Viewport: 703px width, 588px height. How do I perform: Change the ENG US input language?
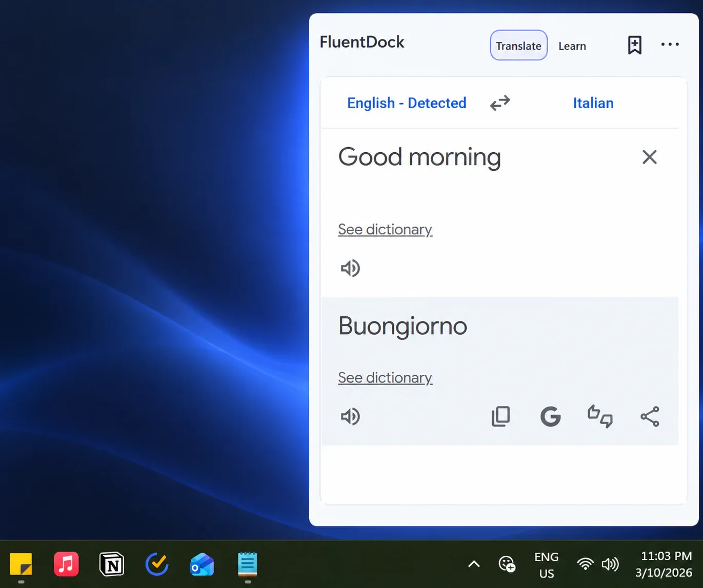tap(547, 565)
